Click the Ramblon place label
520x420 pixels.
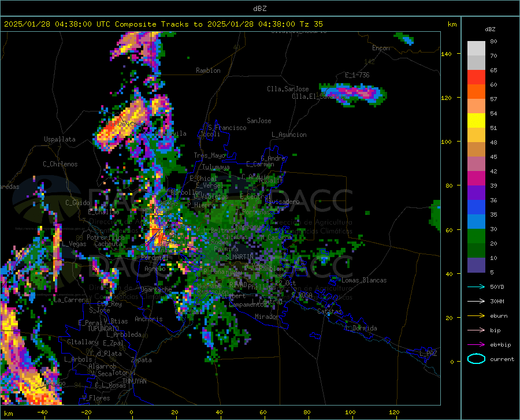pos(208,70)
